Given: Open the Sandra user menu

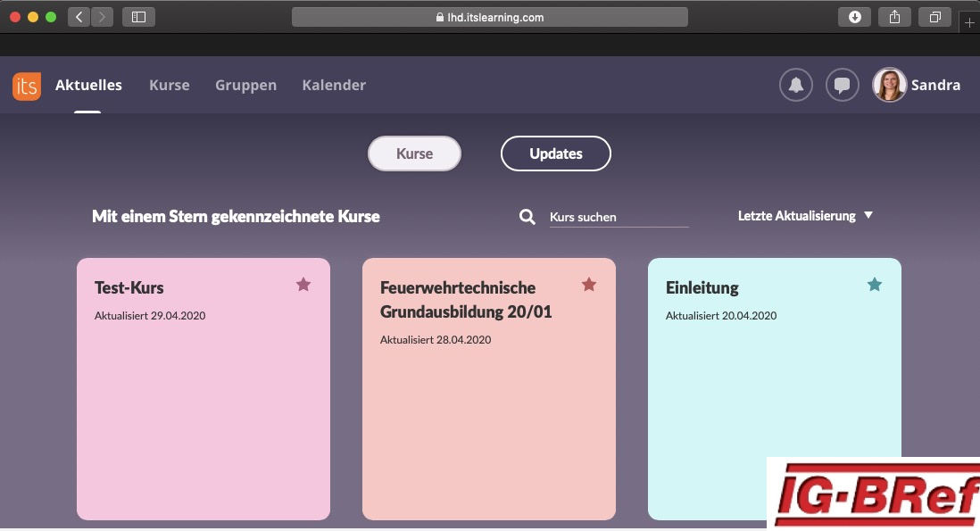Looking at the screenshot, I should (x=935, y=85).
